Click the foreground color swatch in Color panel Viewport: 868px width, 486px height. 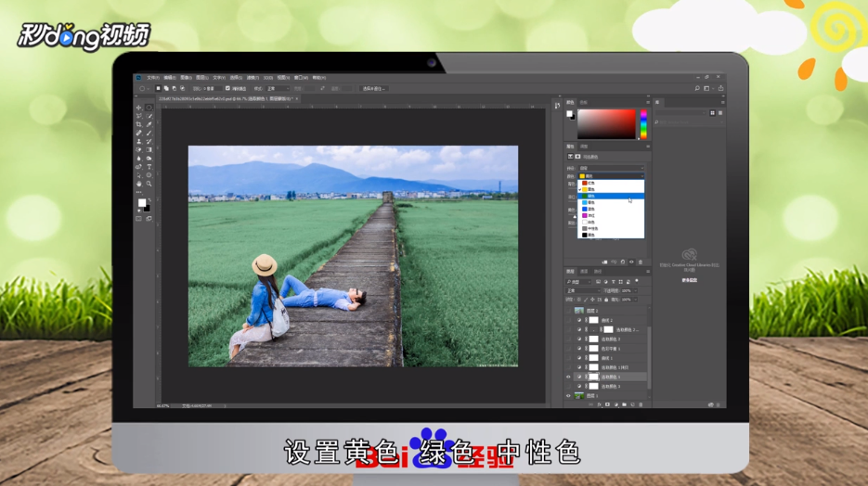pos(569,113)
